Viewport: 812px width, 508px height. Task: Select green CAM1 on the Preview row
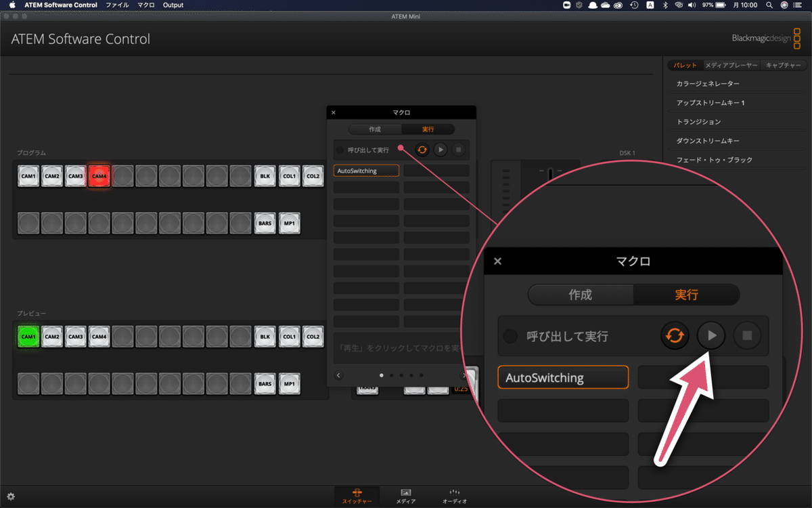pyautogui.click(x=28, y=337)
